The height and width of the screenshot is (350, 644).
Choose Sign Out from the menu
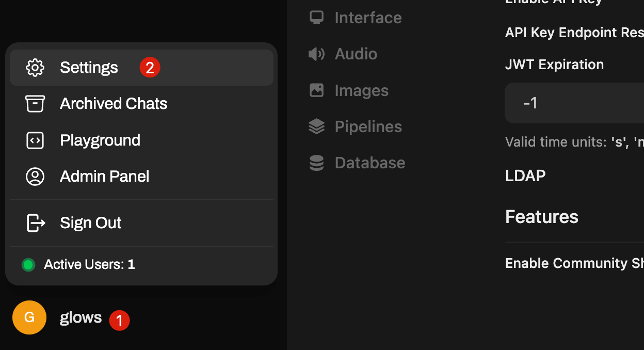tap(141, 223)
